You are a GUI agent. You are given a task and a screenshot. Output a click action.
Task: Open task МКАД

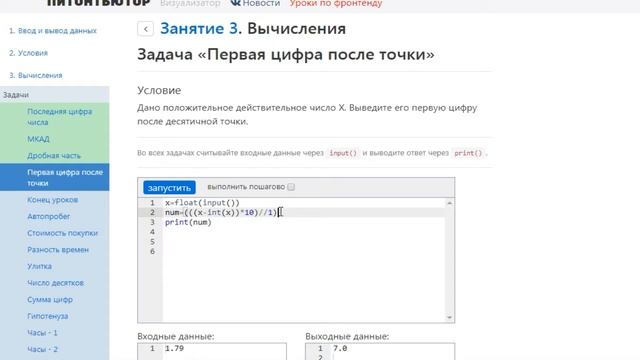38,139
